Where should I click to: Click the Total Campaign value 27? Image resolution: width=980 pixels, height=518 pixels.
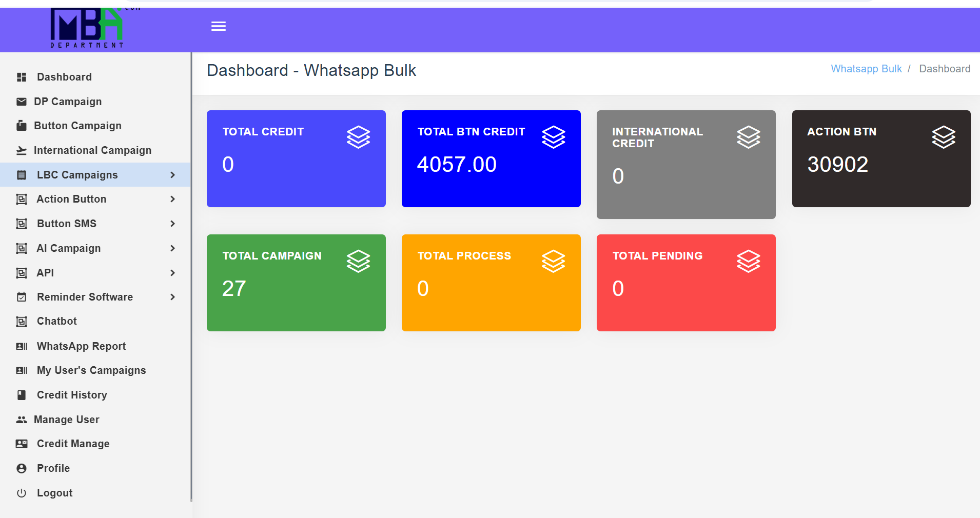coord(234,289)
